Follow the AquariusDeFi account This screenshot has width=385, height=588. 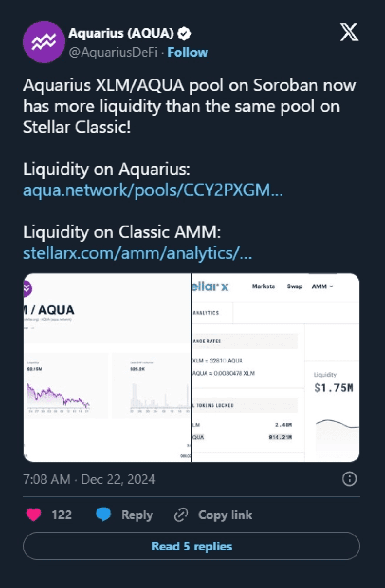(187, 52)
